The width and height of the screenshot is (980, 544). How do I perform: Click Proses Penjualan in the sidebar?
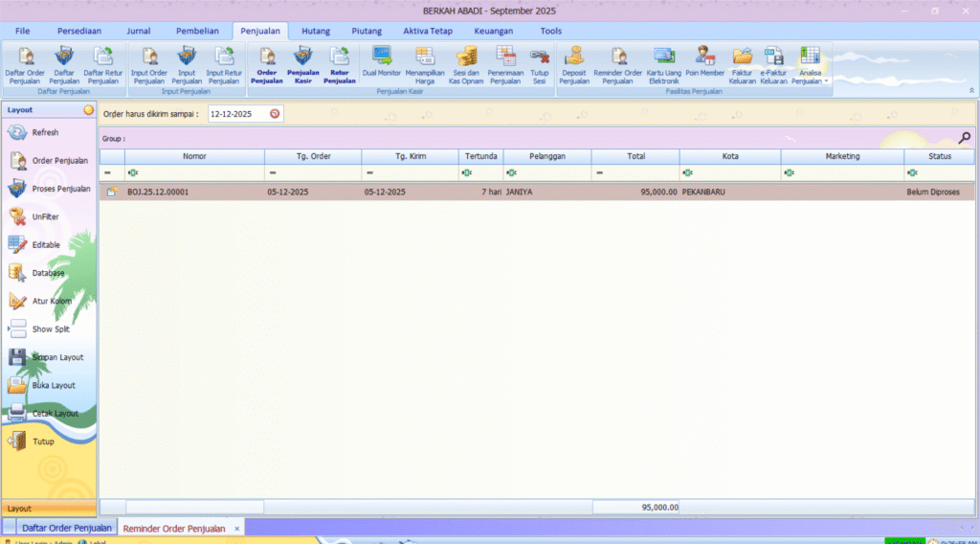(x=60, y=189)
